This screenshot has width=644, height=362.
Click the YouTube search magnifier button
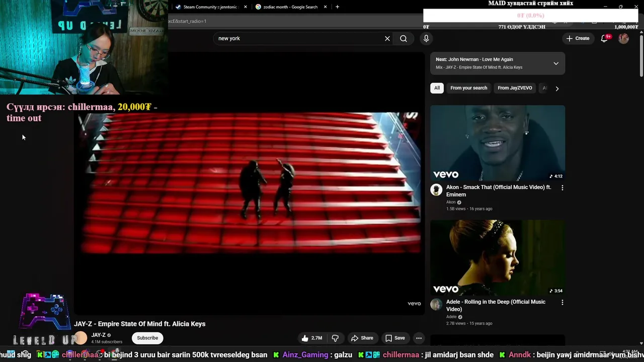coord(404,38)
